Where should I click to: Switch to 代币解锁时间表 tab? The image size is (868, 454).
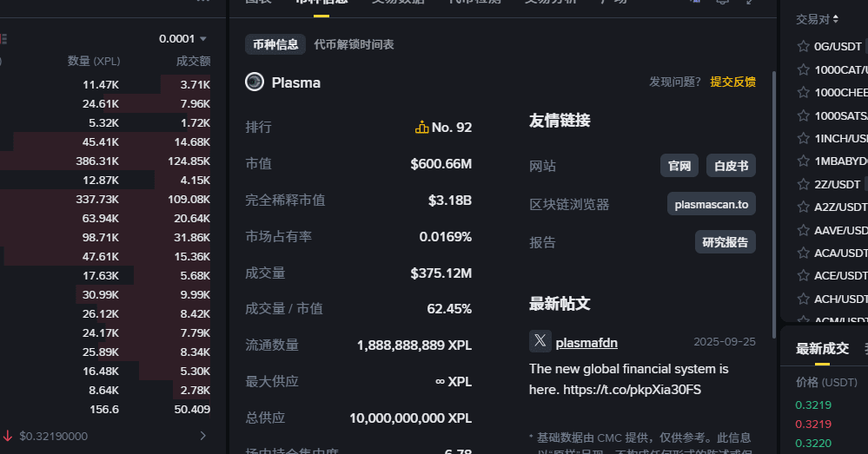[x=354, y=44]
